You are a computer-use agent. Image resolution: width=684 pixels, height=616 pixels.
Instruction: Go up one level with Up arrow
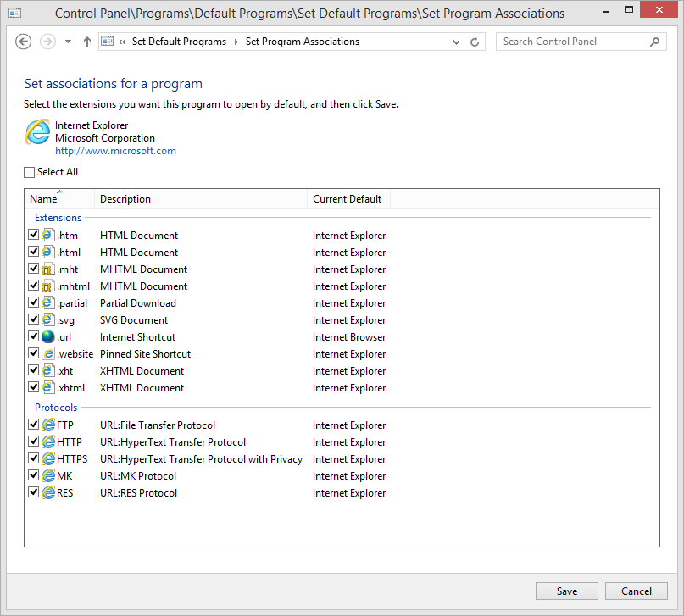pos(87,42)
